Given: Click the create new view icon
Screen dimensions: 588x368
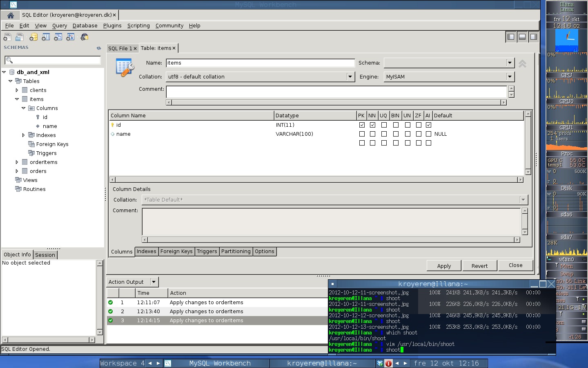Looking at the screenshot, I should pos(58,37).
